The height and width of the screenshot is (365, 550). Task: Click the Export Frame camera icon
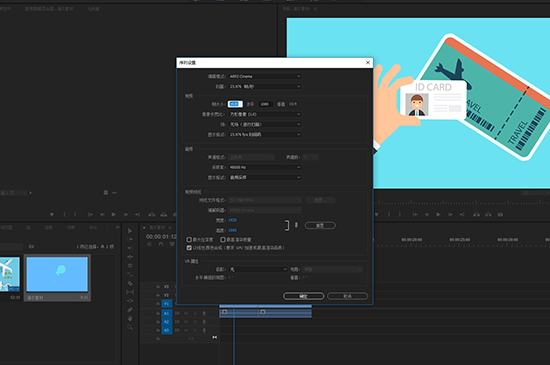point(500,214)
